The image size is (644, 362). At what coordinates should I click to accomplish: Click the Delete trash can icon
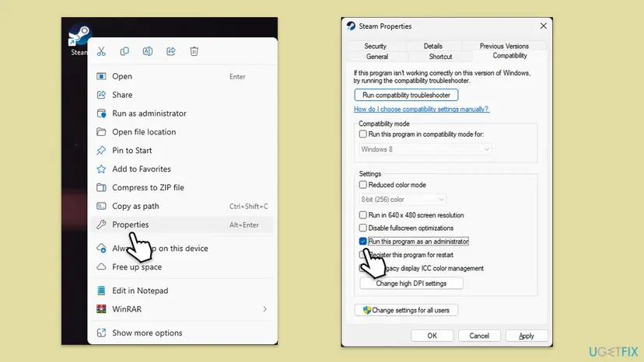coord(194,51)
